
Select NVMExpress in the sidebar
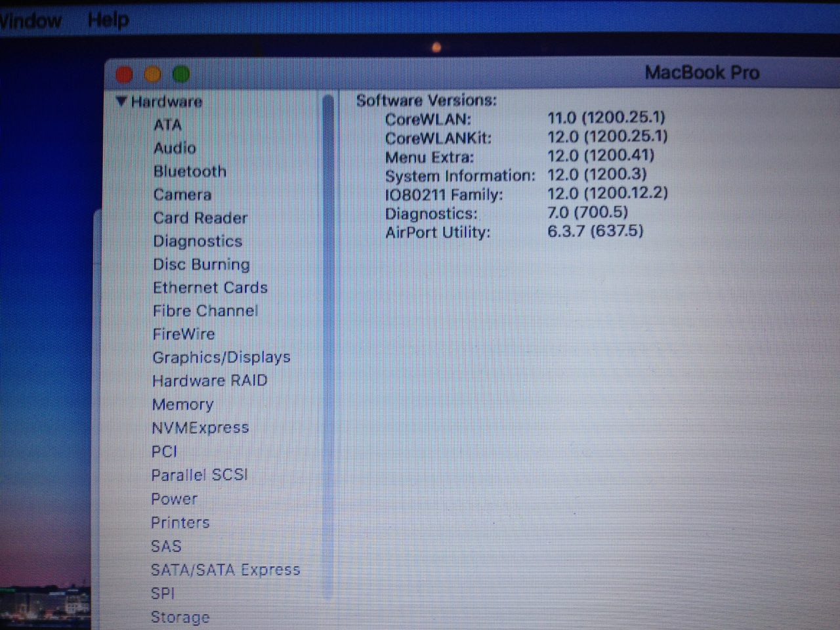pos(200,428)
